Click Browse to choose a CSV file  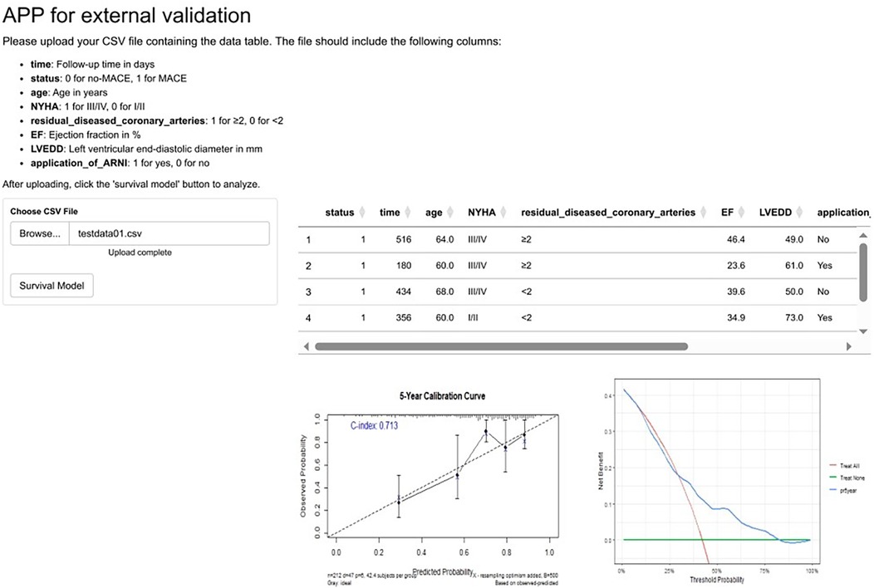38,233
